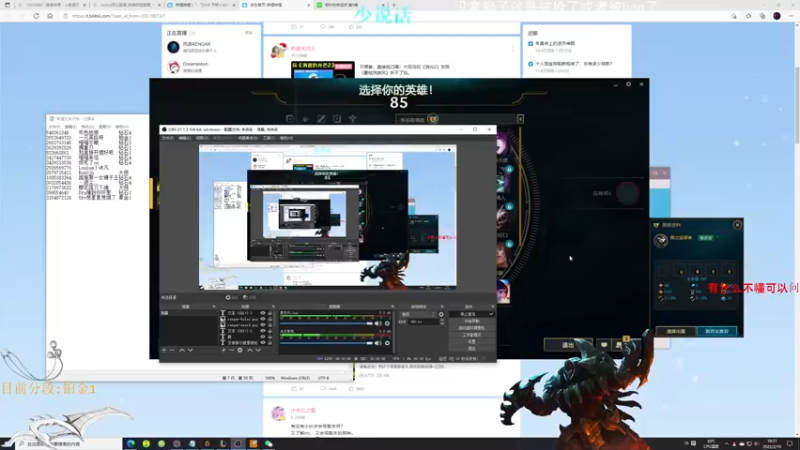Switch to the first browser tab
The width and height of the screenshot is (800, 450).
click(x=51, y=5)
